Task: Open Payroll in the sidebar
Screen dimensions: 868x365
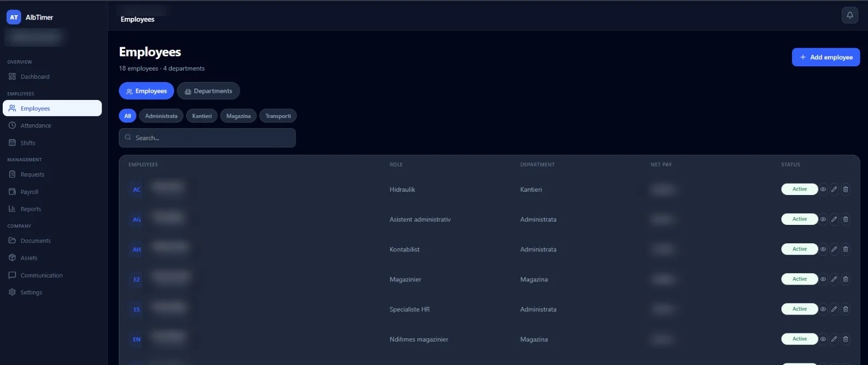Action: [52, 192]
